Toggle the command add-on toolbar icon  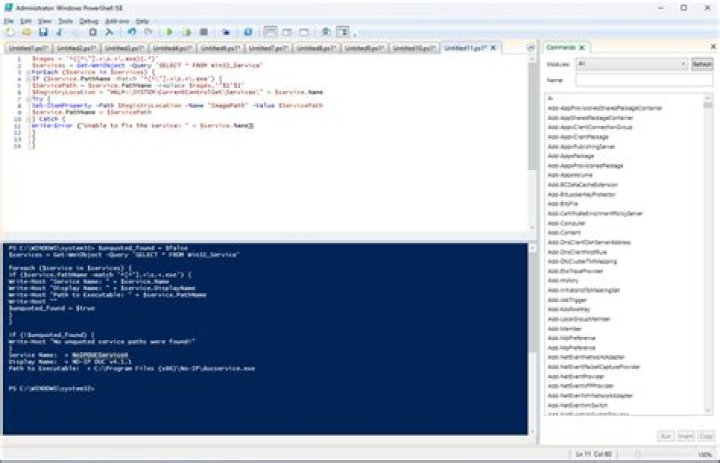pyautogui.click(x=343, y=32)
